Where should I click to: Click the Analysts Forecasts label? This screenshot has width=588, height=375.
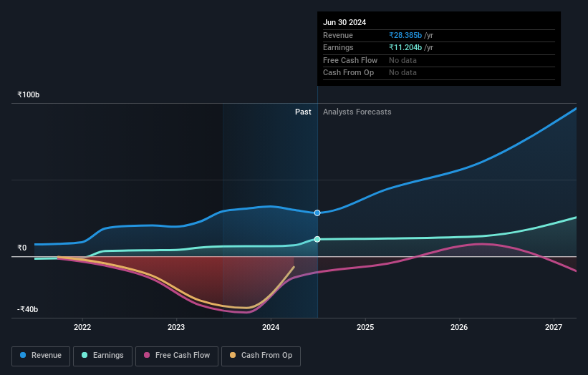pyautogui.click(x=357, y=112)
